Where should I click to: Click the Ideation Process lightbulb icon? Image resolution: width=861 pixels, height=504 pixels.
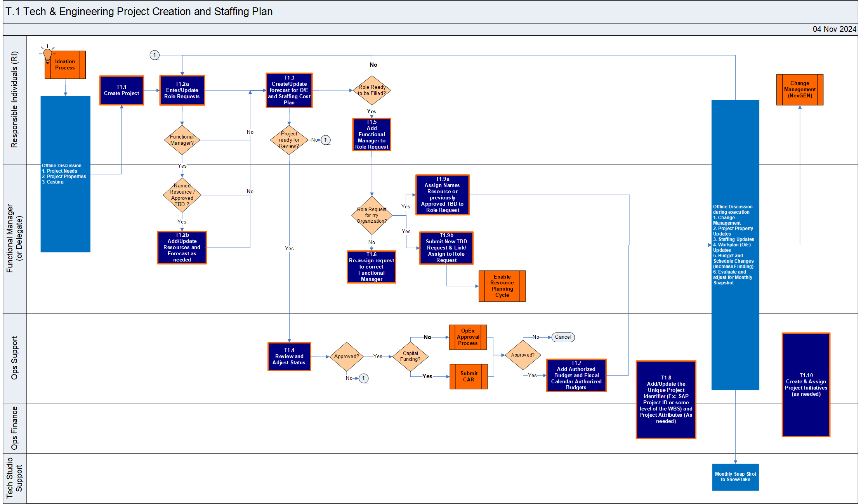point(48,54)
